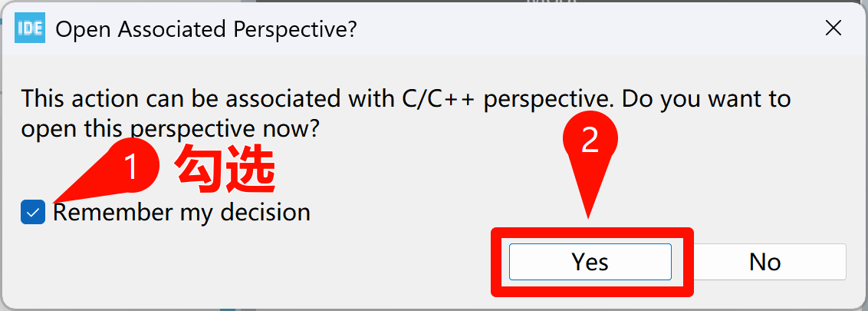Image resolution: width=868 pixels, height=311 pixels.
Task: Click the "open this perspective now?" text line
Action: [169, 128]
